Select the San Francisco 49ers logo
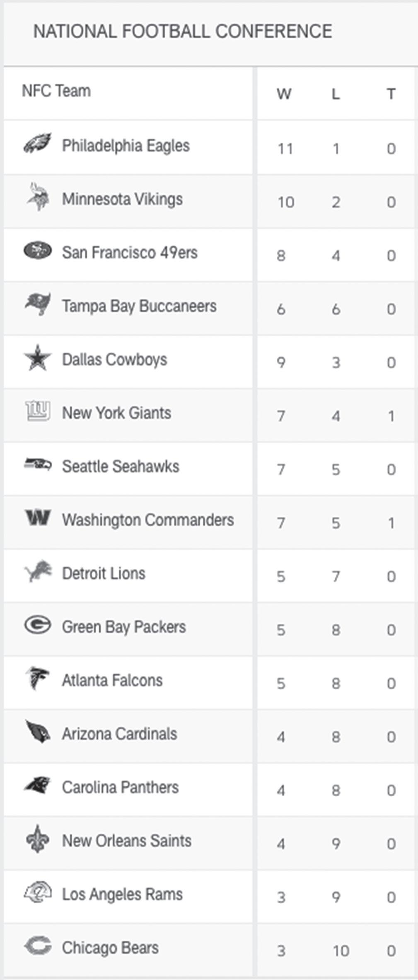This screenshot has width=418, height=980. click(x=37, y=251)
